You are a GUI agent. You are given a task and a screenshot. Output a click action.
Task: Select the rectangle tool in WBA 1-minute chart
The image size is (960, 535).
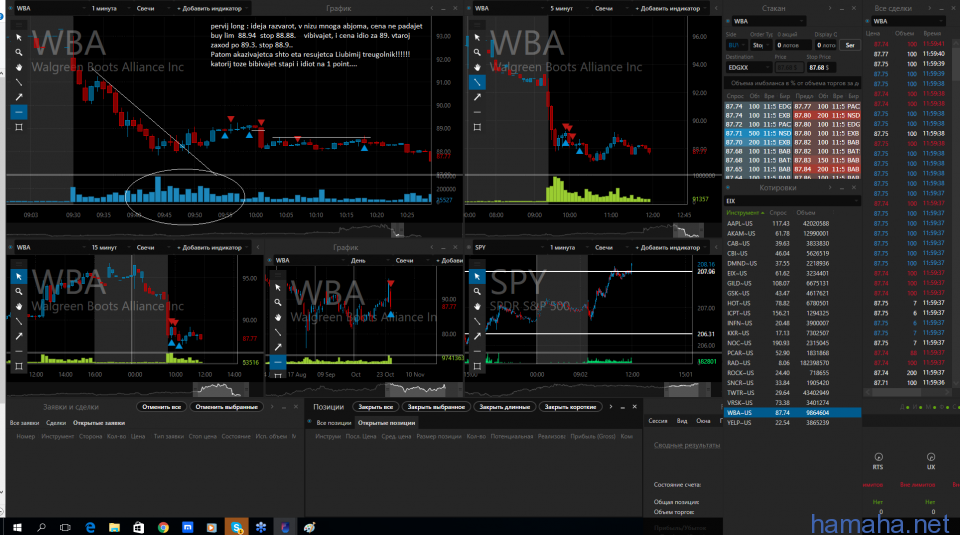click(x=19, y=127)
